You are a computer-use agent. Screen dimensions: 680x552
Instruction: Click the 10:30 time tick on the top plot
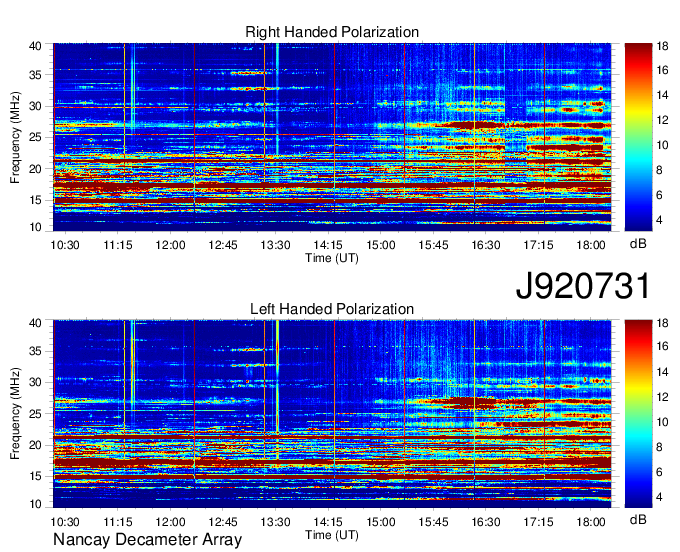[x=65, y=245]
